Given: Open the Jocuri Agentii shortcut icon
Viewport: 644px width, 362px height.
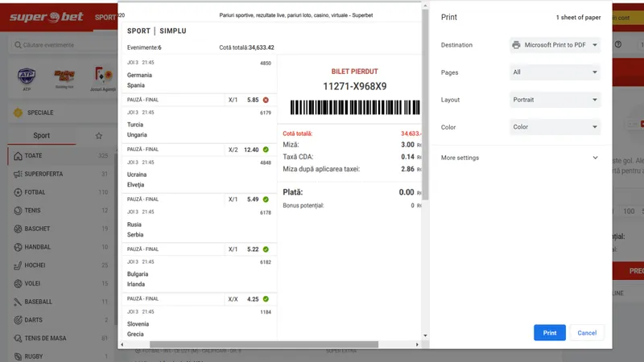Looking at the screenshot, I should (103, 76).
